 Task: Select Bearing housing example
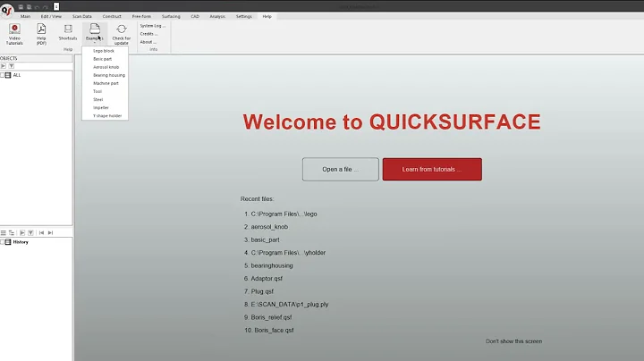109,75
